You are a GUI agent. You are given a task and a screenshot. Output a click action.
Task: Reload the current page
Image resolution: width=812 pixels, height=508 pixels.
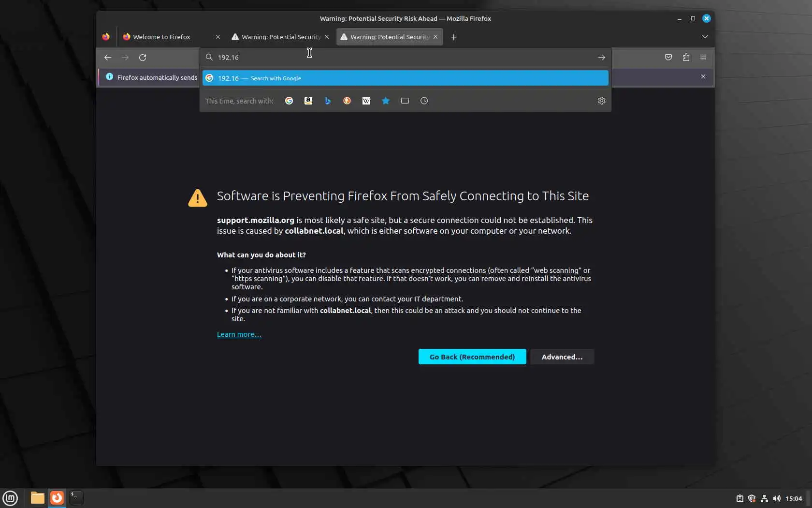(x=143, y=57)
